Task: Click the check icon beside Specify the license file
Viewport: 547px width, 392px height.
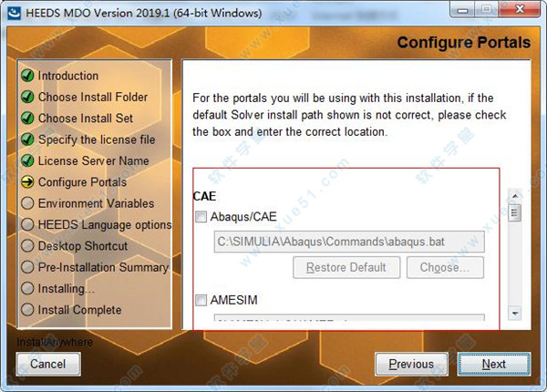Action: (27, 139)
